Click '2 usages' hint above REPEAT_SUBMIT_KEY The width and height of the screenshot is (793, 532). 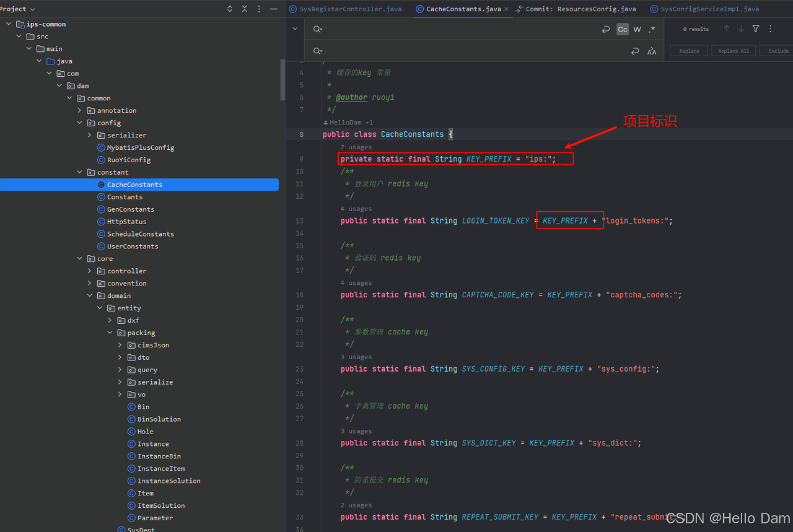click(x=356, y=505)
